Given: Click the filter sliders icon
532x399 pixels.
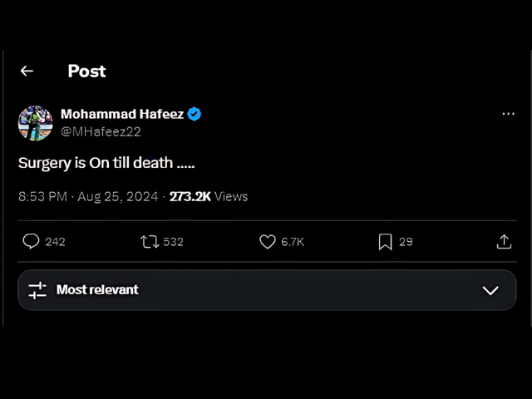Looking at the screenshot, I should [x=37, y=290].
